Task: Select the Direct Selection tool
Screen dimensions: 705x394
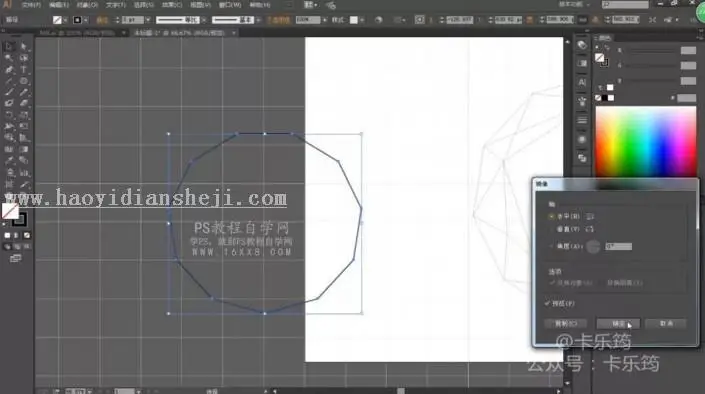Action: coord(24,46)
